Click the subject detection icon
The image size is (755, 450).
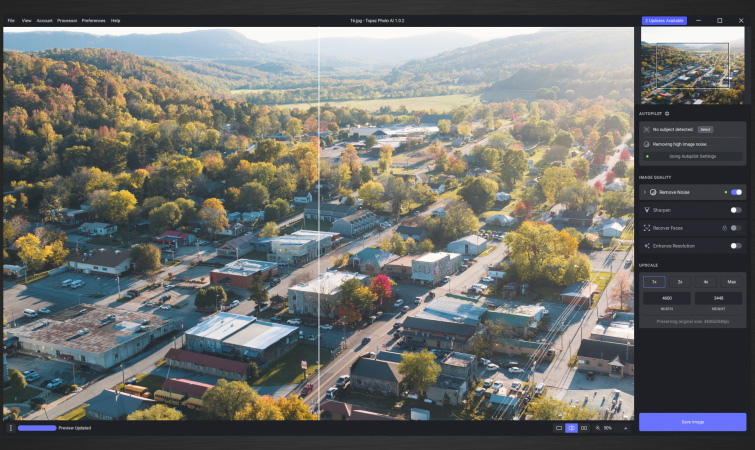tap(647, 129)
